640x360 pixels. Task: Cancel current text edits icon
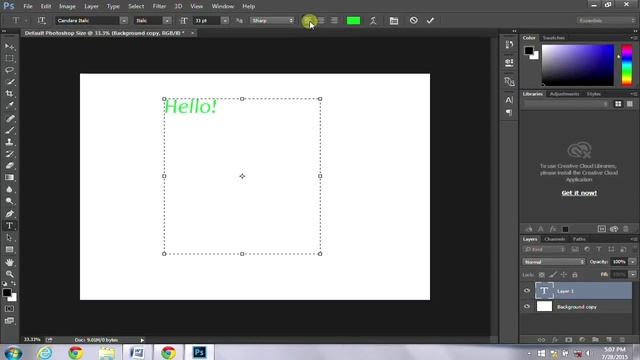413,20
